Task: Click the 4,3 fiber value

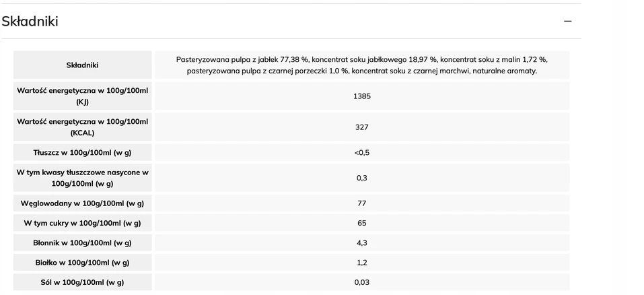Action: click(x=362, y=243)
